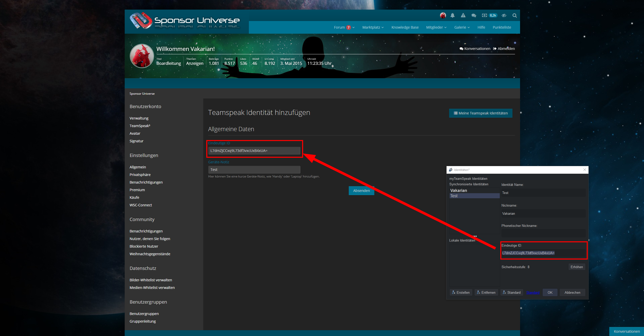Click the Eindeutige ID input field
644x336 pixels.
(x=254, y=151)
